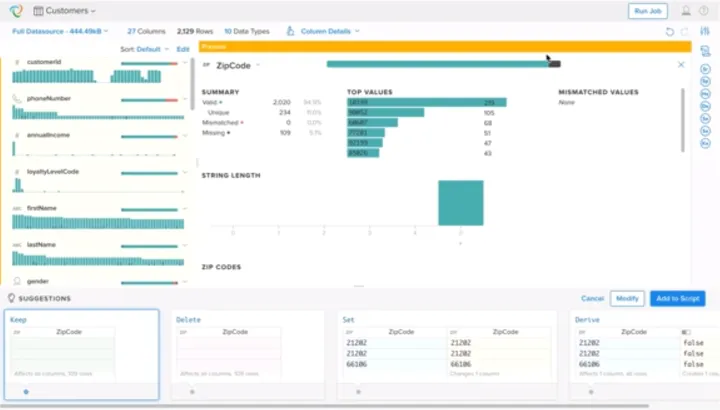Expand the Column Details view dropdown
This screenshot has height=410, width=720.
coord(323,31)
